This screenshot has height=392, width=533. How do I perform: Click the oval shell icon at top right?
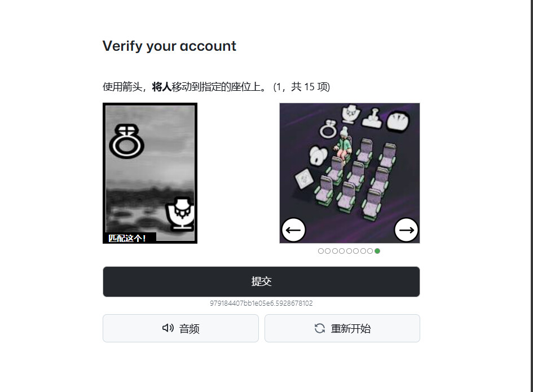point(398,121)
